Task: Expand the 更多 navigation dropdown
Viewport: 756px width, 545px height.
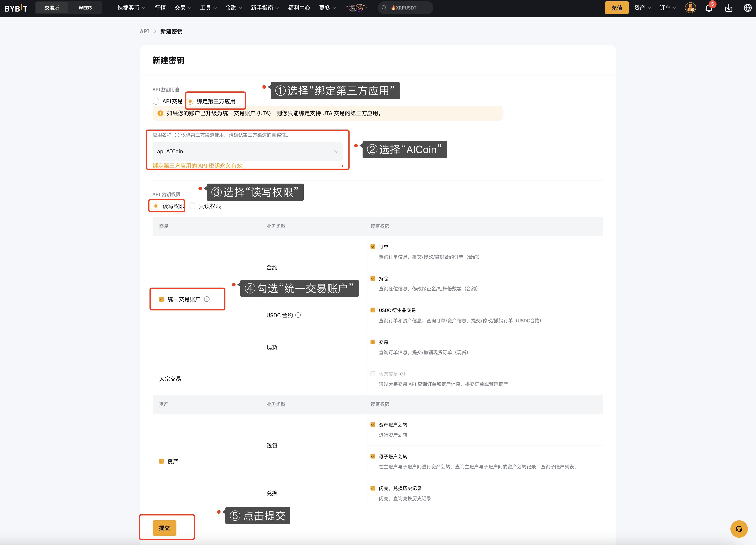Action: tap(327, 8)
